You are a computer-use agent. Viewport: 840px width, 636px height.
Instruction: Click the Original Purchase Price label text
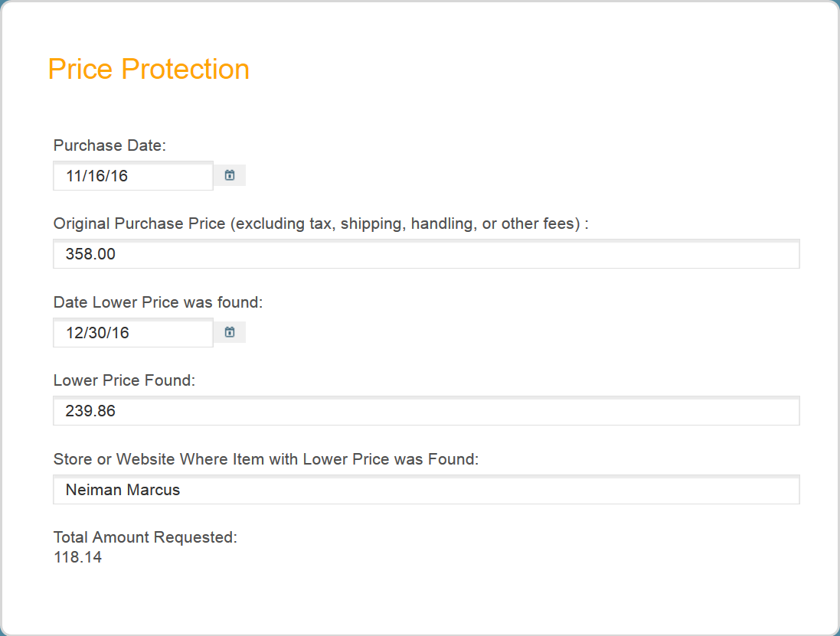tap(321, 223)
